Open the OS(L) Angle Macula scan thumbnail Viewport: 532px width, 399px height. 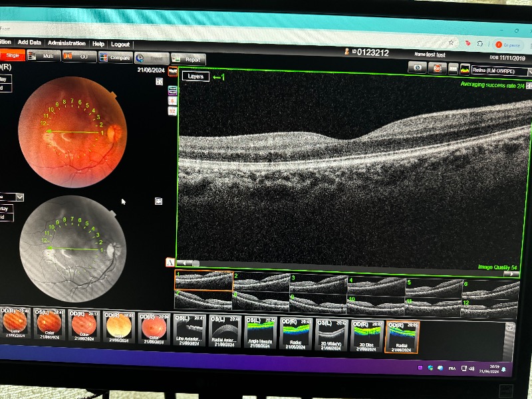[x=260, y=332]
